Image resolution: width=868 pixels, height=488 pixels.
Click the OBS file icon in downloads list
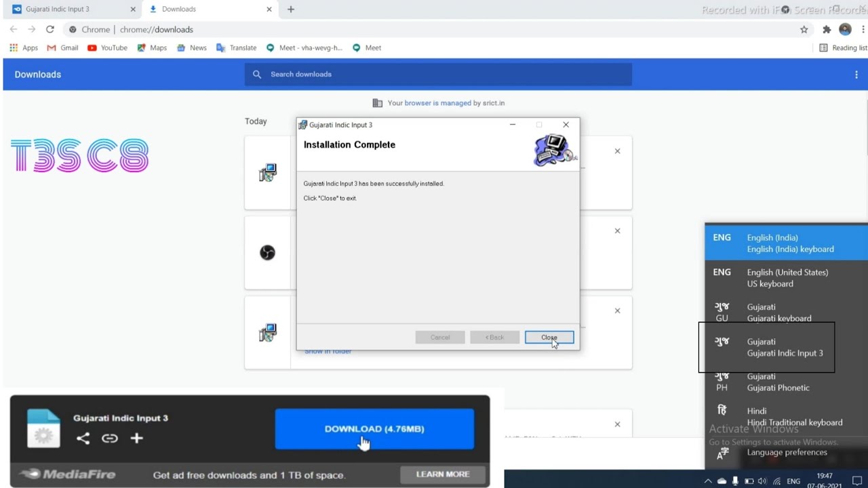(x=268, y=253)
